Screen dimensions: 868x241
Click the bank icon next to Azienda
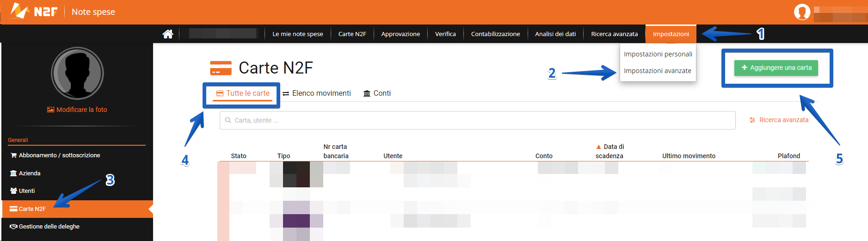pos(13,173)
